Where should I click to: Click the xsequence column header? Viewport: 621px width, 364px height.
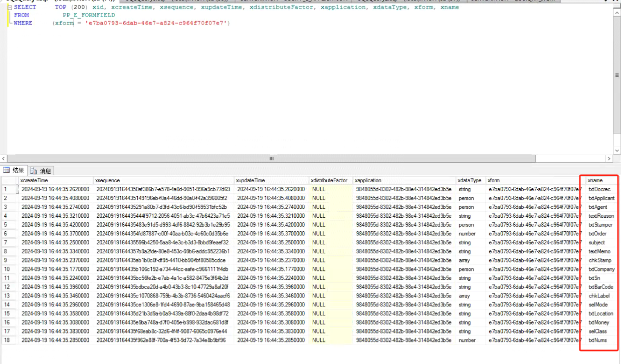click(107, 180)
